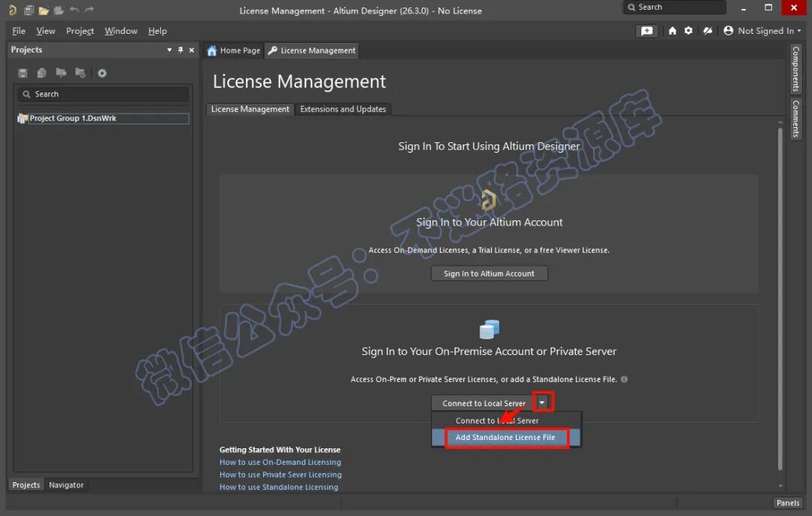Click the title bar Search box
Image resolution: width=812 pixels, height=516 pixels.
pyautogui.click(x=674, y=8)
